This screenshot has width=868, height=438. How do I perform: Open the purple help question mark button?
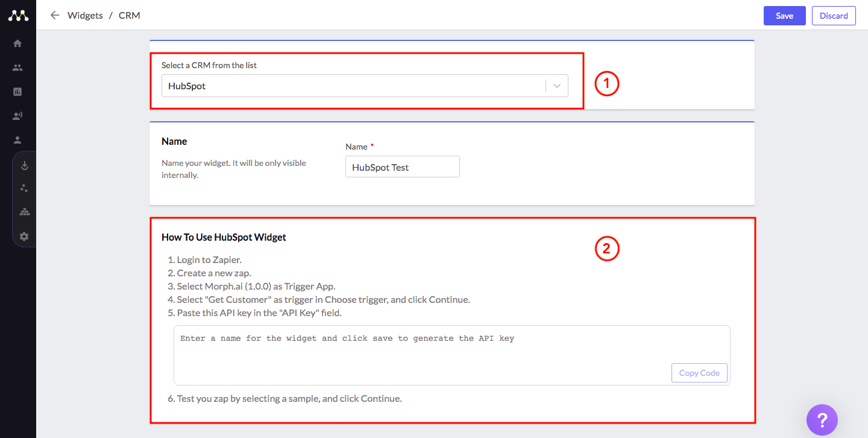pyautogui.click(x=822, y=419)
